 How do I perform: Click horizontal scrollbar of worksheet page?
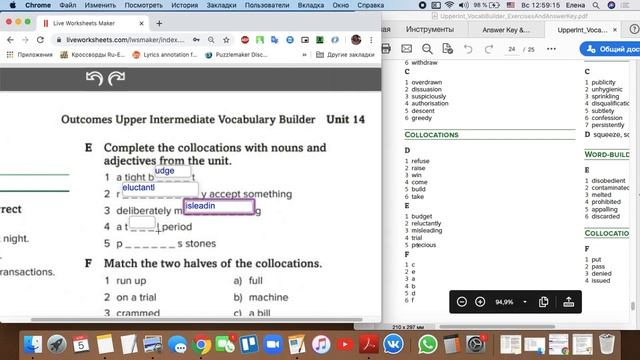(196, 320)
